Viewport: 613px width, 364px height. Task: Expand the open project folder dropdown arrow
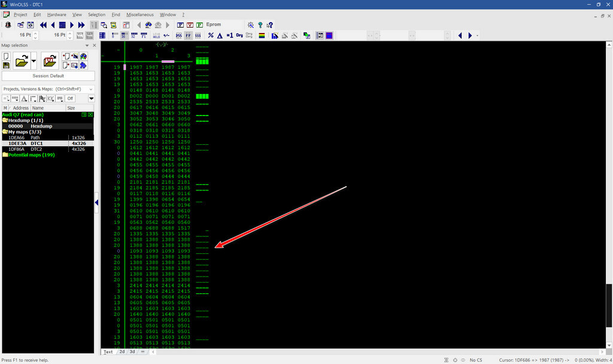34,61
